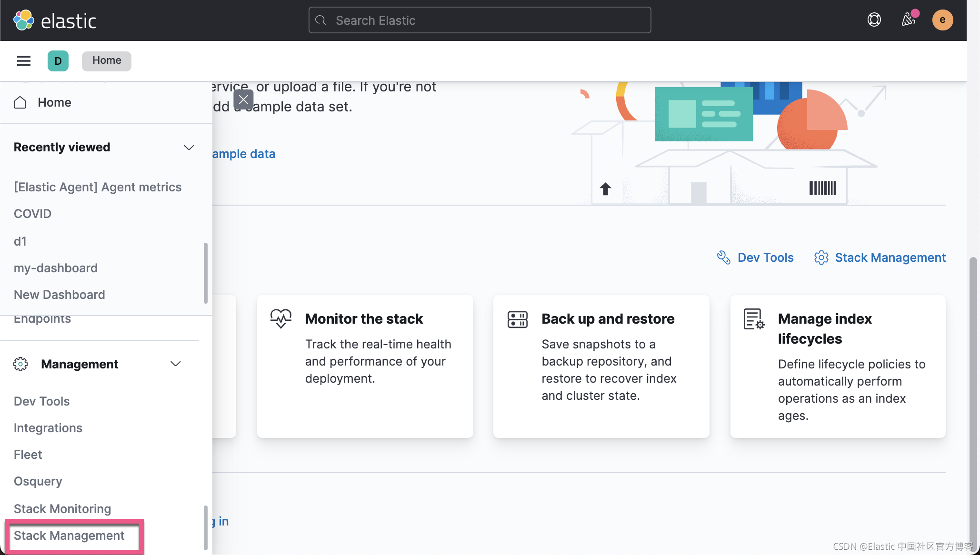Open Fleet in Management menu
Image resolution: width=980 pixels, height=555 pixels.
(28, 455)
